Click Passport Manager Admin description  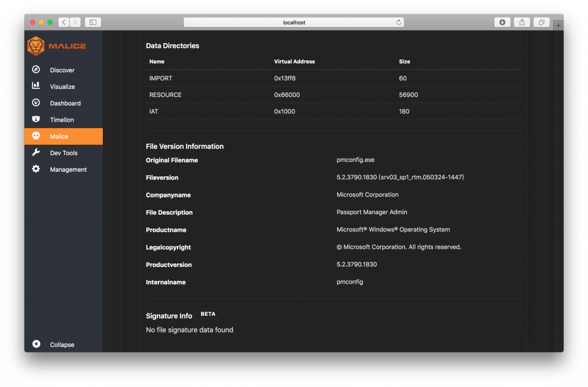tap(372, 212)
